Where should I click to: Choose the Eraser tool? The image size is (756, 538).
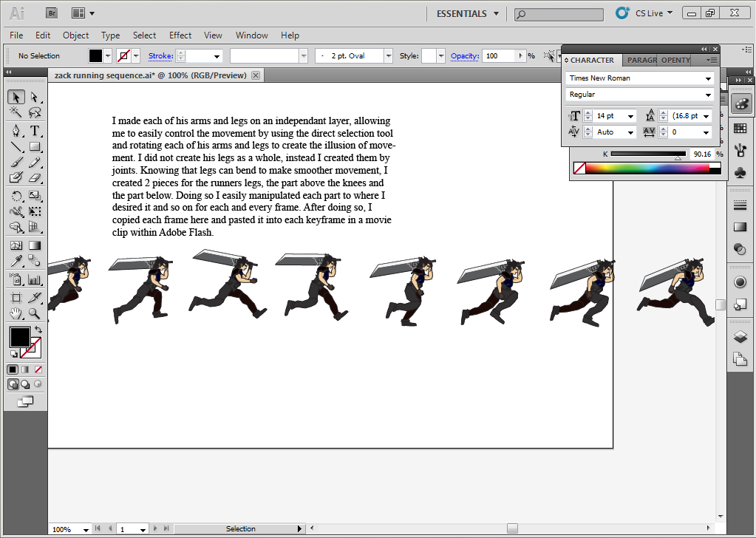coord(34,178)
